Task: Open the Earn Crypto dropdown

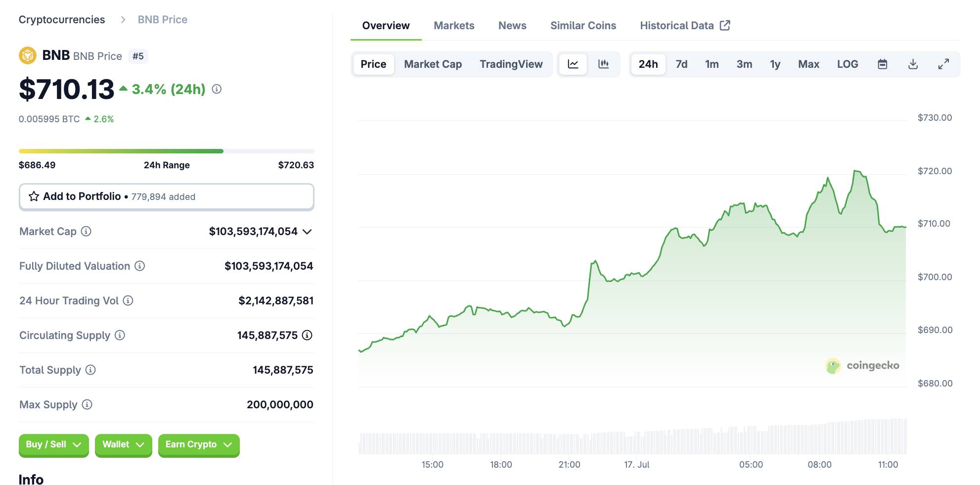Action: click(199, 444)
